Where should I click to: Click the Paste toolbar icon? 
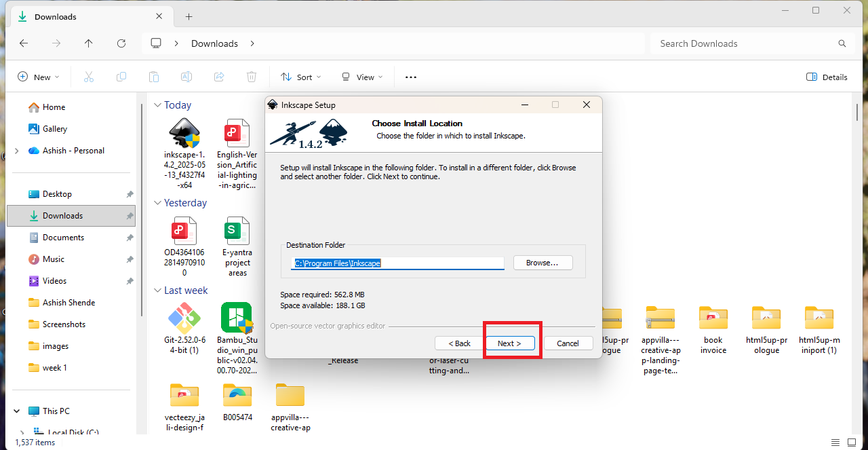pos(154,77)
